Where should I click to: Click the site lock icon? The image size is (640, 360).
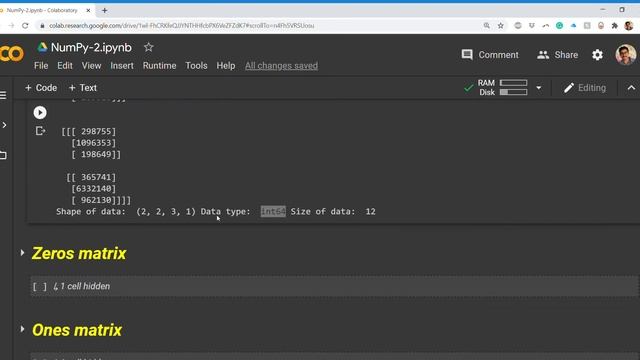pyautogui.click(x=42, y=26)
